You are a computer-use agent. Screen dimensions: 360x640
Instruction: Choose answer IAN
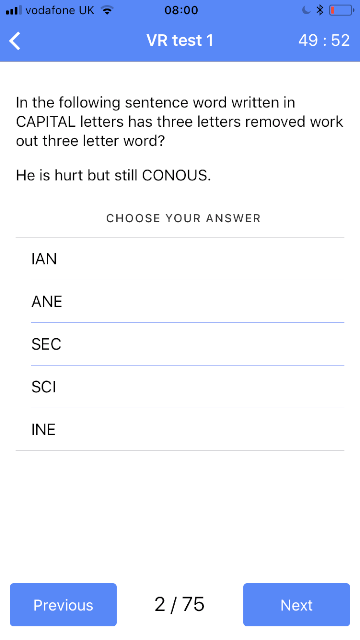tap(180, 259)
